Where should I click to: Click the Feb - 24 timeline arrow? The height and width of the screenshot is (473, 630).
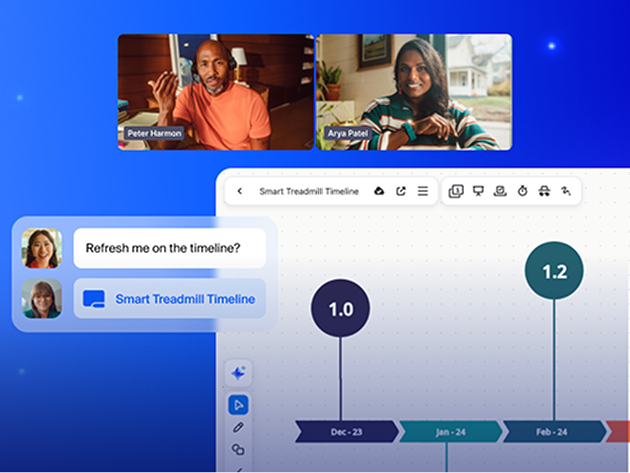pyautogui.click(x=554, y=432)
